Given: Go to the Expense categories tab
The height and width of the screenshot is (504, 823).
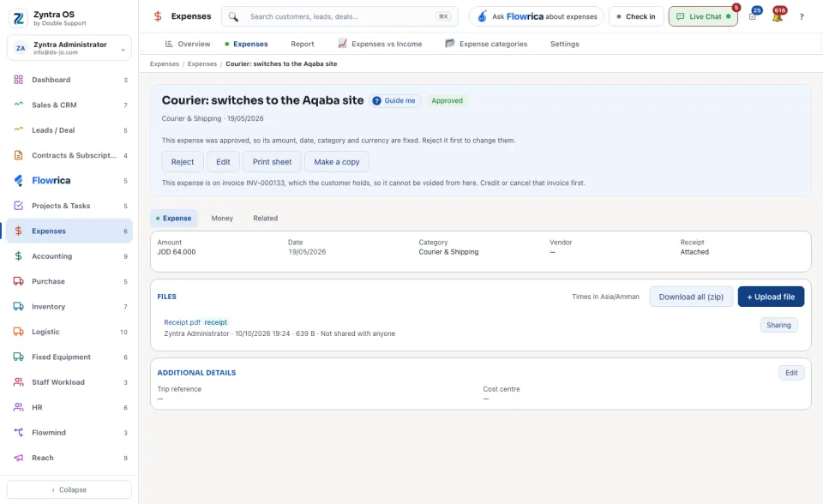Looking at the screenshot, I should tap(486, 44).
